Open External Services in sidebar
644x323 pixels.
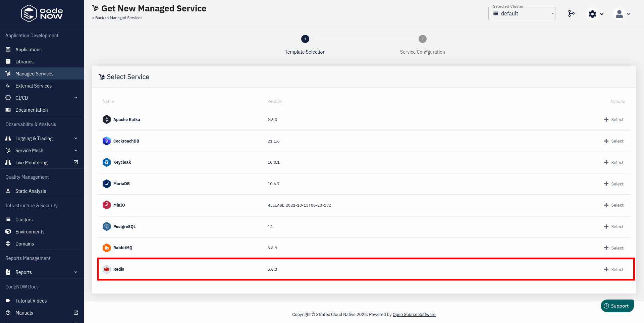click(x=42, y=86)
